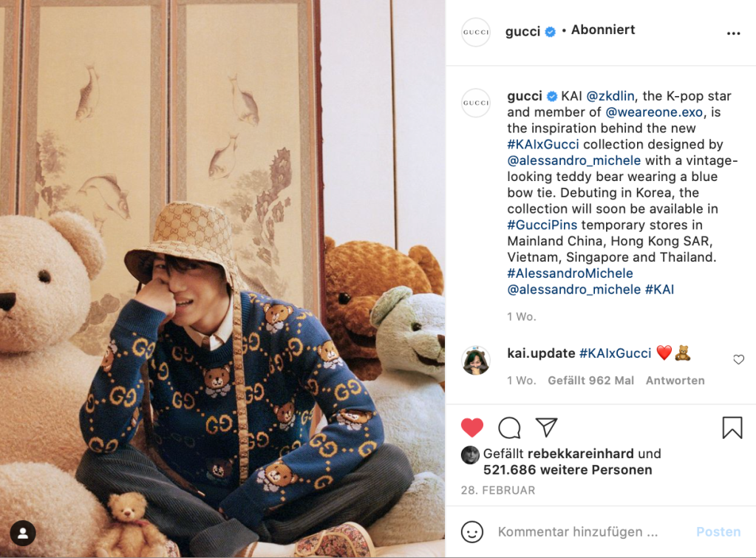
Task: Focus the Kommentar hinzufügen input field
Action: (578, 532)
